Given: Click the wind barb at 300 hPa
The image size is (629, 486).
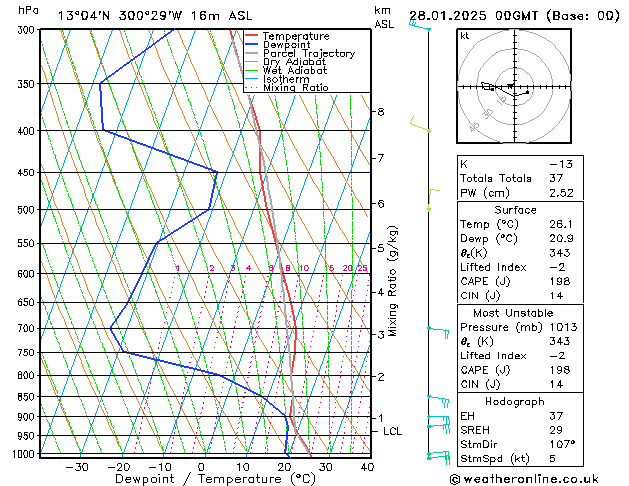Looking at the screenshot, I should pyautogui.click(x=420, y=26).
